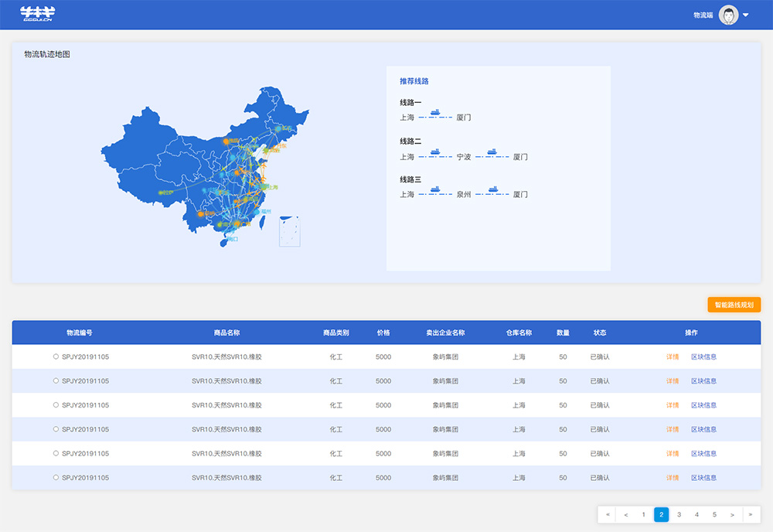Image resolution: width=773 pixels, height=532 pixels.
Task: Click the South China Sea inset map
Action: coord(289,230)
